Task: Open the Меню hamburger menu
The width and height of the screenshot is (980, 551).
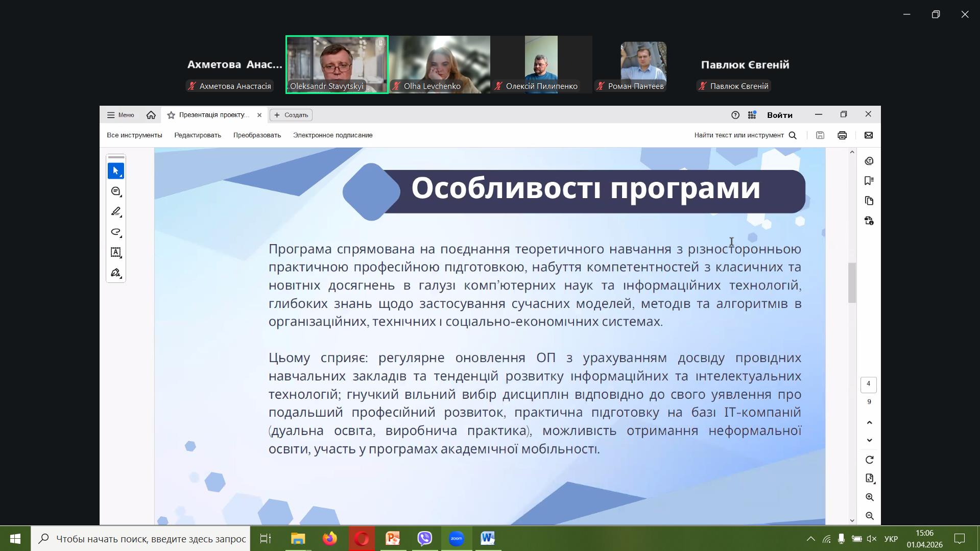Action: coord(121,115)
